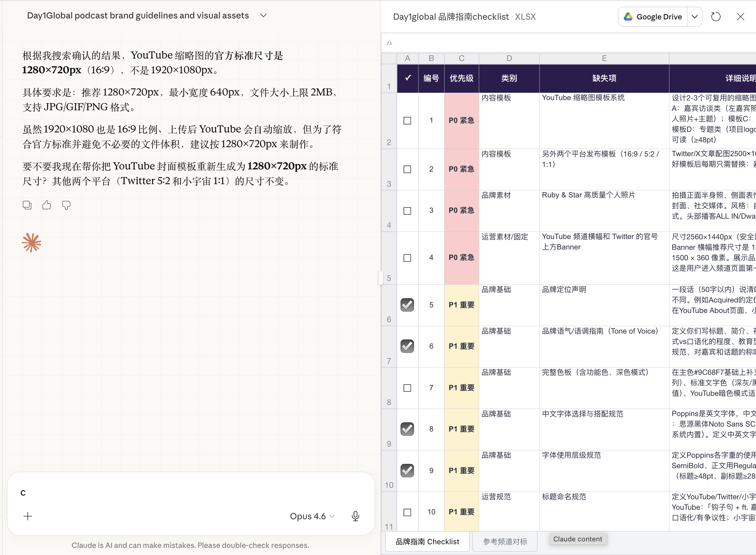The height and width of the screenshot is (555, 756).
Task: Select column E header
Action: point(604,59)
